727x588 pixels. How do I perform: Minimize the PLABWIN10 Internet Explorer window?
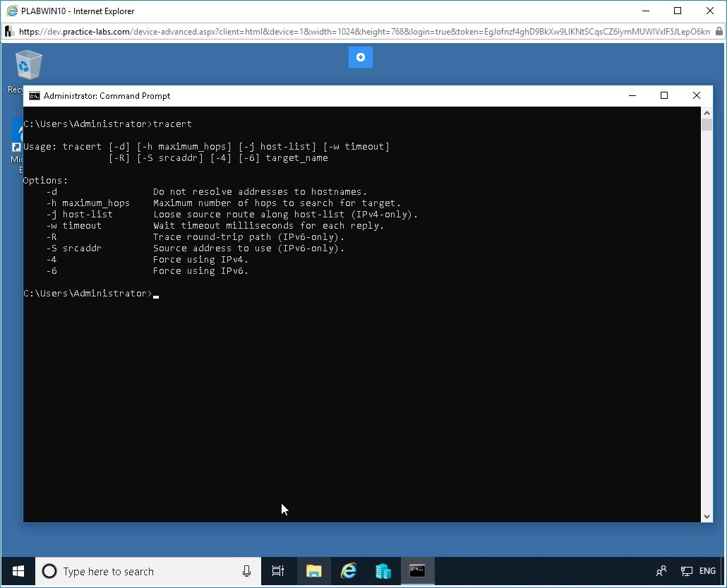tap(646, 11)
